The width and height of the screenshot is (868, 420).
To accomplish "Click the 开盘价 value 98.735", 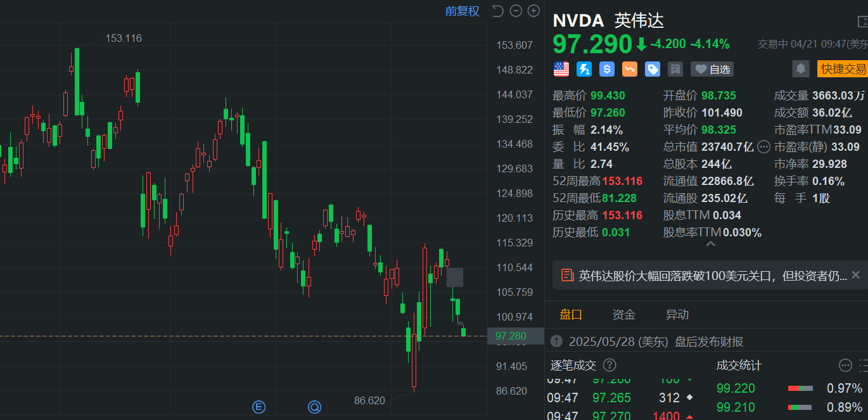I will (x=718, y=96).
